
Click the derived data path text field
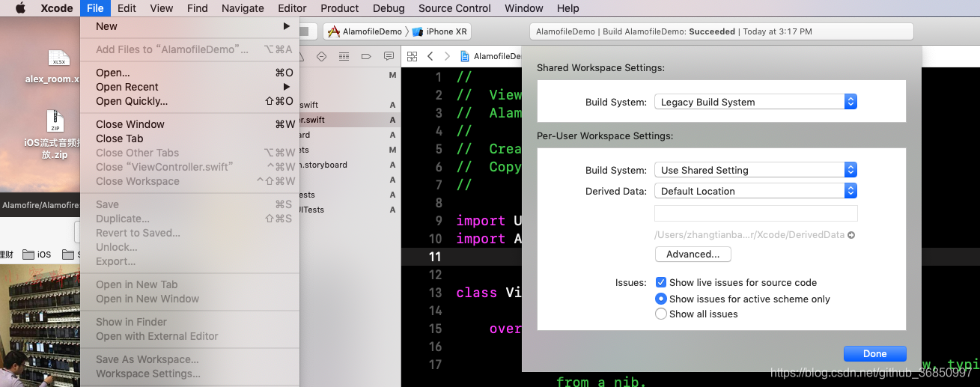pyautogui.click(x=755, y=213)
